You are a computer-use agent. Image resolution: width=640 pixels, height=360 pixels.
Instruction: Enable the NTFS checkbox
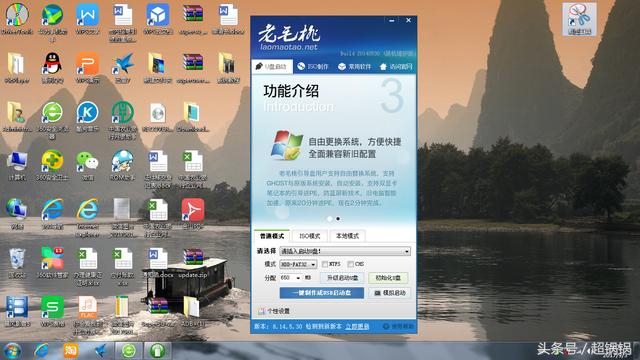click(x=325, y=264)
